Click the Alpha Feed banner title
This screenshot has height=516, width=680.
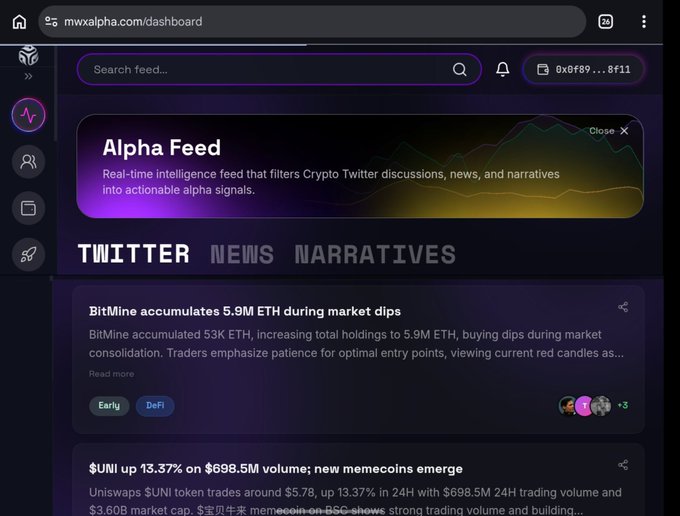[161, 147]
